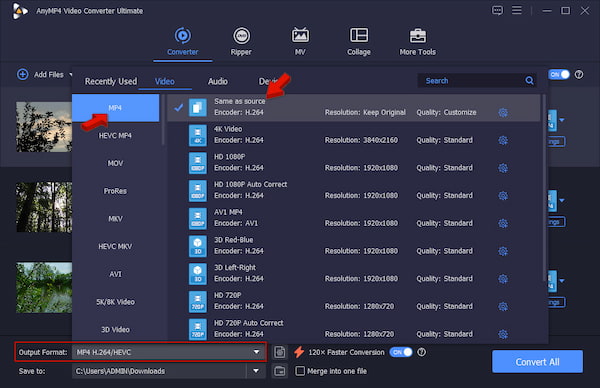Open settings gear for 3D Left-Right
Screen dimensions: 600x388
503,279
